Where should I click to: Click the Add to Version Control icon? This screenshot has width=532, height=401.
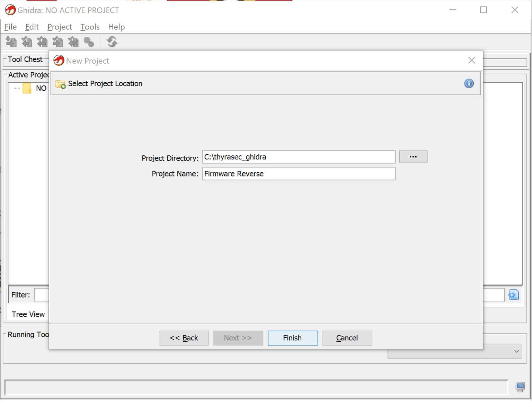tap(11, 42)
